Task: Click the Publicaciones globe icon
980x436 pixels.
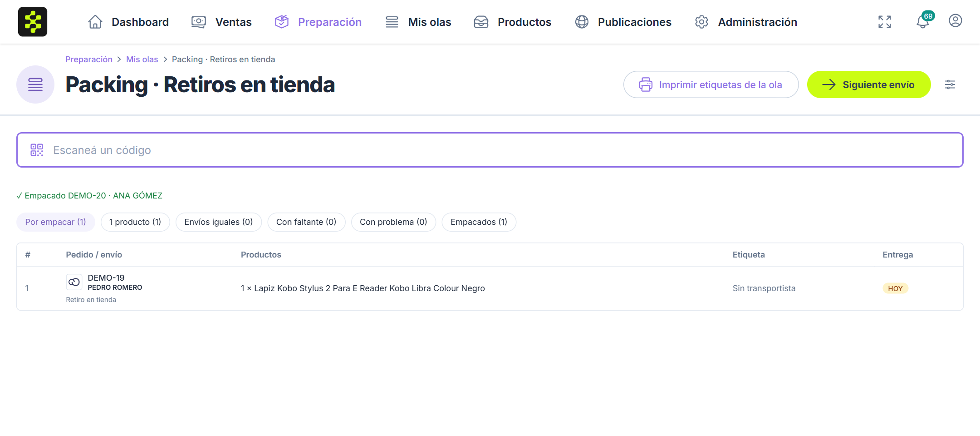Action: 582,22
